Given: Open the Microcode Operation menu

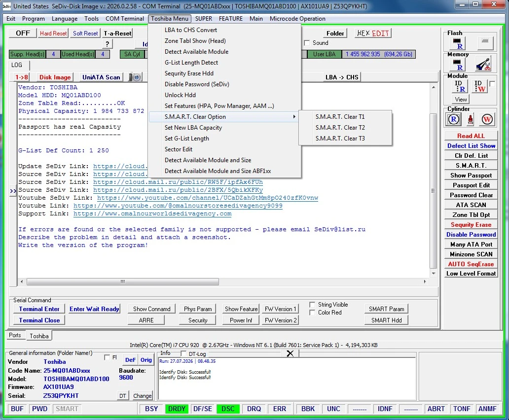Looking at the screenshot, I should (297, 19).
